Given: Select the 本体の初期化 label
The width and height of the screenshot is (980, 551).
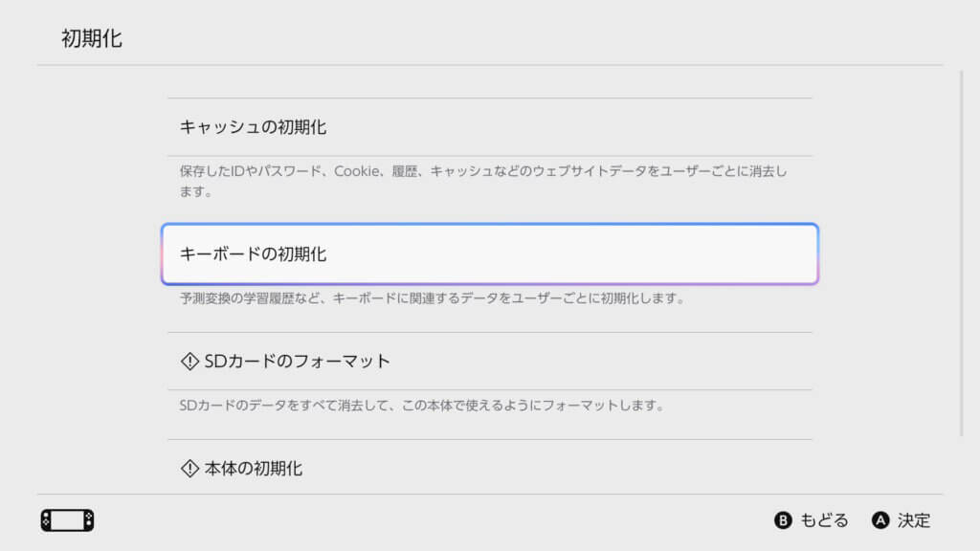Looking at the screenshot, I should [254, 469].
